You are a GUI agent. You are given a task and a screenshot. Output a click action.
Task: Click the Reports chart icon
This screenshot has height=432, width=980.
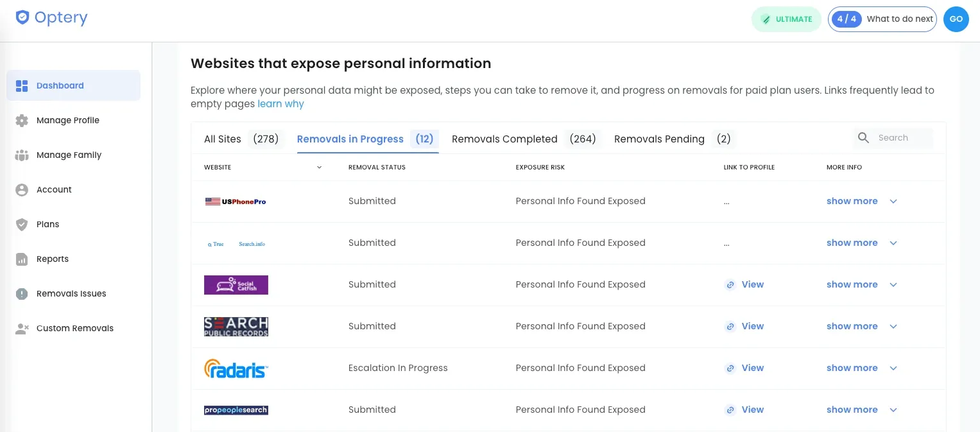click(22, 259)
